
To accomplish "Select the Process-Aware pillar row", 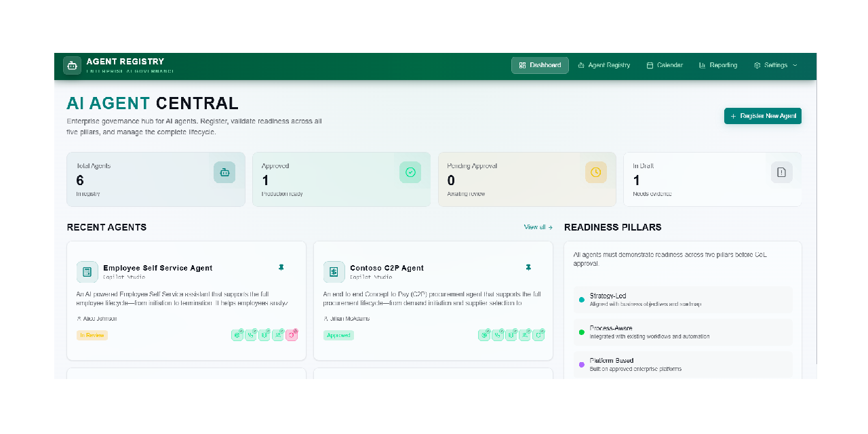I will coord(683,332).
